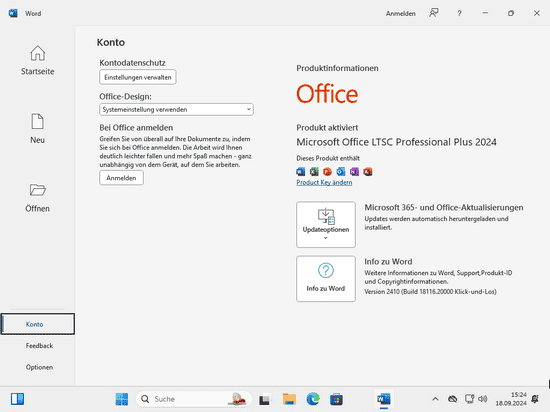Launch Microsoft Edge from taskbar
Screen dimensions: 550x412
(x=313, y=399)
